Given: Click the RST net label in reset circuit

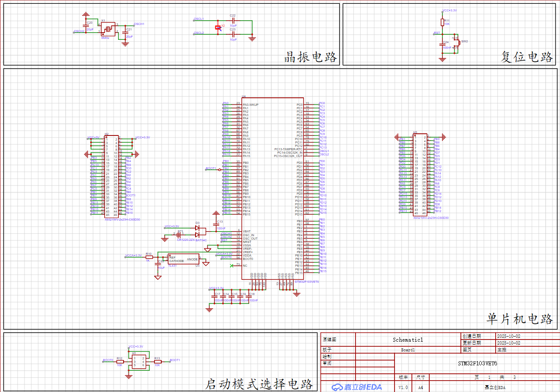Looking at the screenshot, I should click(437, 33).
